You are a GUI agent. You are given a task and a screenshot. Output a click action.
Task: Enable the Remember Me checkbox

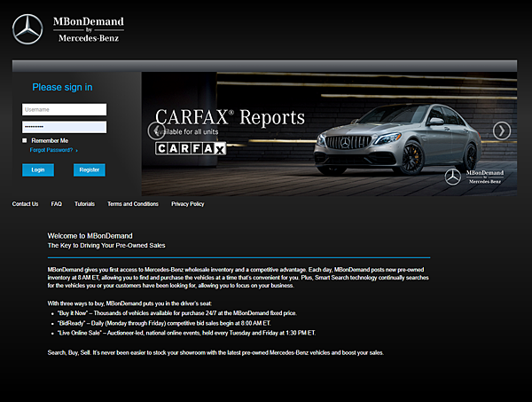point(25,140)
